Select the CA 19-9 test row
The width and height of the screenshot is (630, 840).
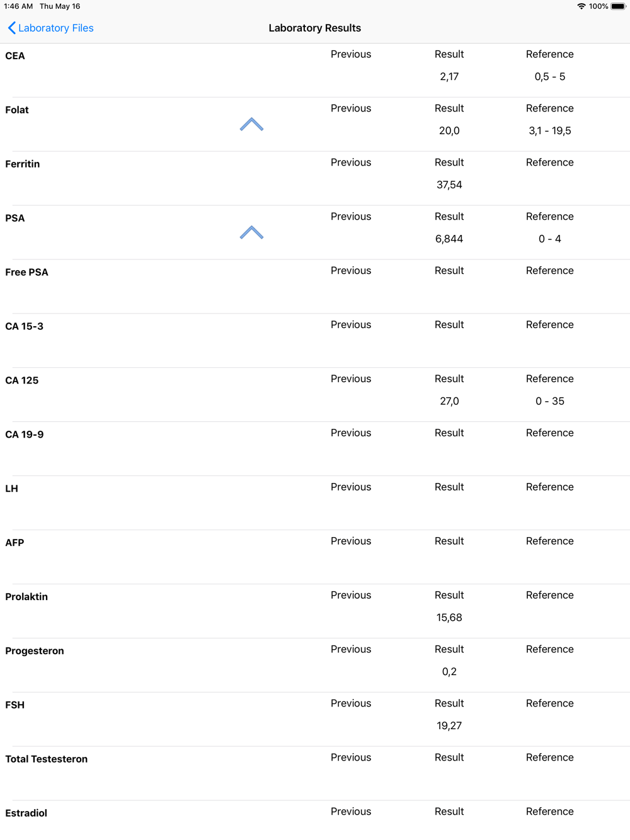[x=315, y=449]
